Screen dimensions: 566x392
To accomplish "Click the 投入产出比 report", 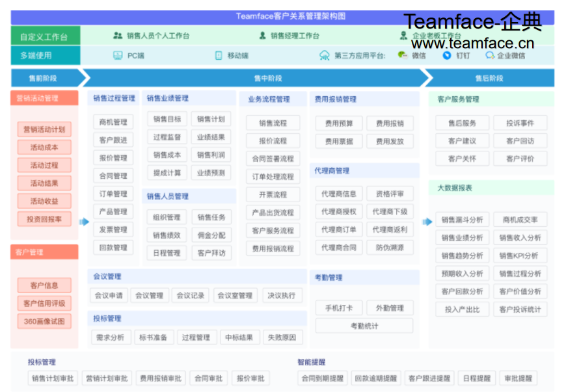I will point(462,309).
